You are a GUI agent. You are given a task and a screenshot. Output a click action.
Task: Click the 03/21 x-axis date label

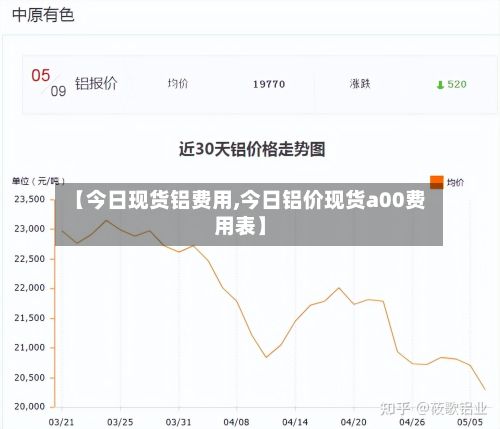point(61,422)
